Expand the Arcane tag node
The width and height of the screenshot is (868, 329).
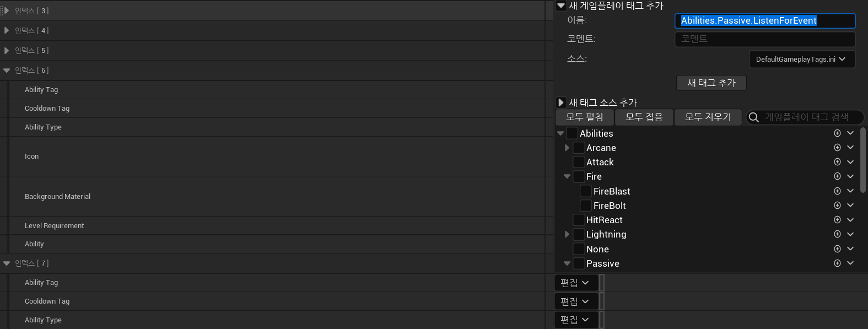(x=567, y=148)
